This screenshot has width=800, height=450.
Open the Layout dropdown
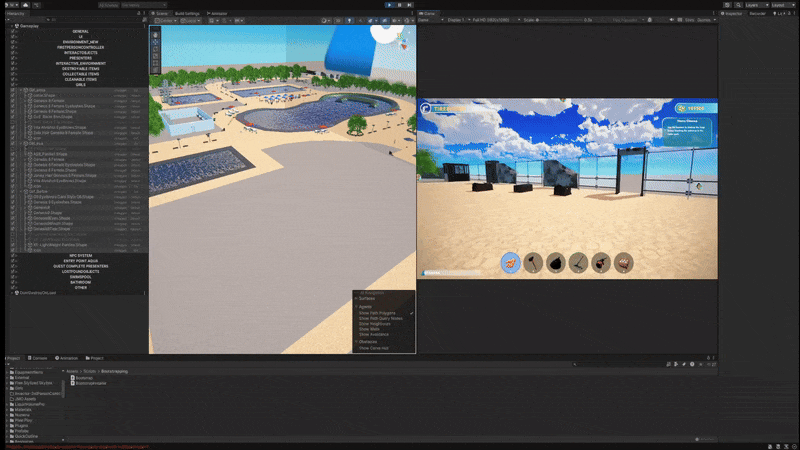click(x=774, y=5)
